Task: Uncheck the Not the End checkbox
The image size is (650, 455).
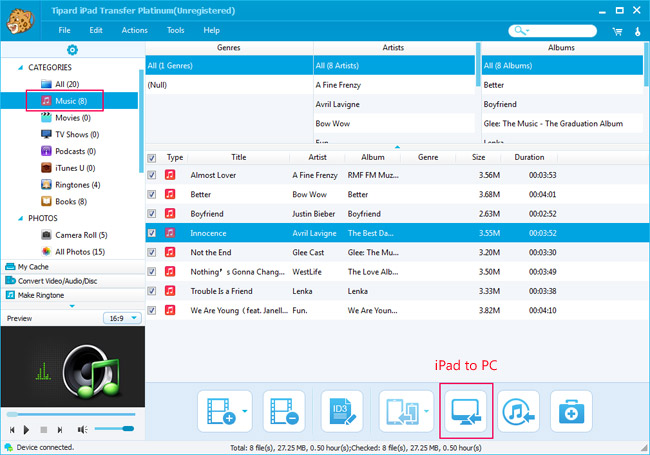Action: tap(152, 252)
